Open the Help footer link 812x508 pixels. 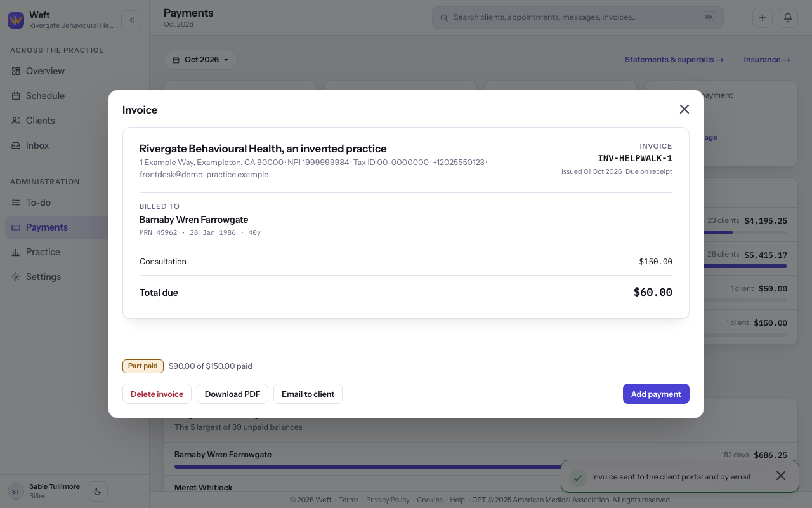tap(457, 500)
